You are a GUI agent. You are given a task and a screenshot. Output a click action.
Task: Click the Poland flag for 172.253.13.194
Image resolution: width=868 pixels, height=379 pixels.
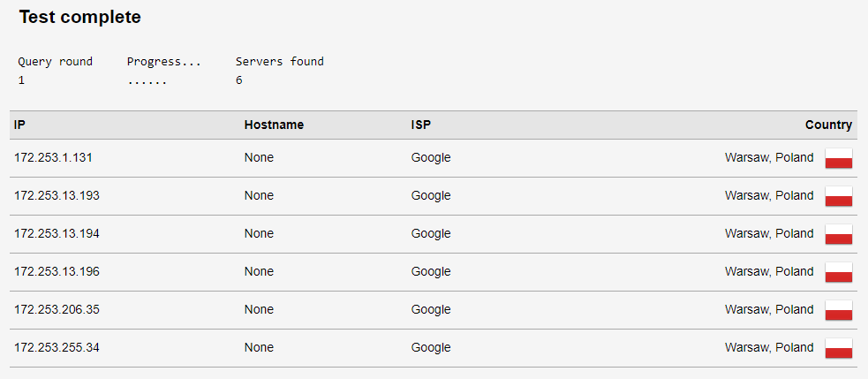click(x=839, y=234)
